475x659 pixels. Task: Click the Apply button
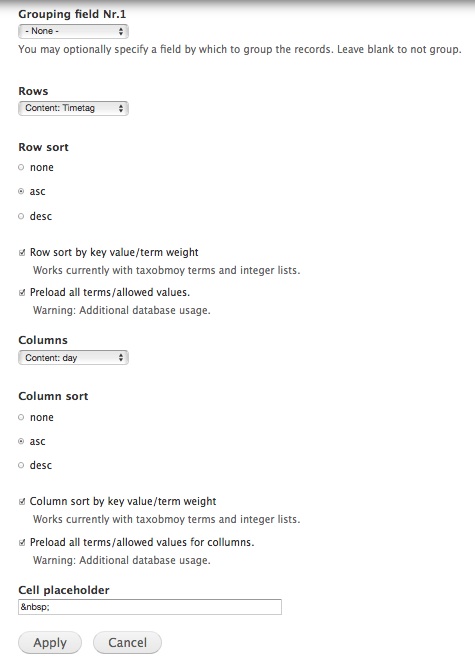click(50, 643)
